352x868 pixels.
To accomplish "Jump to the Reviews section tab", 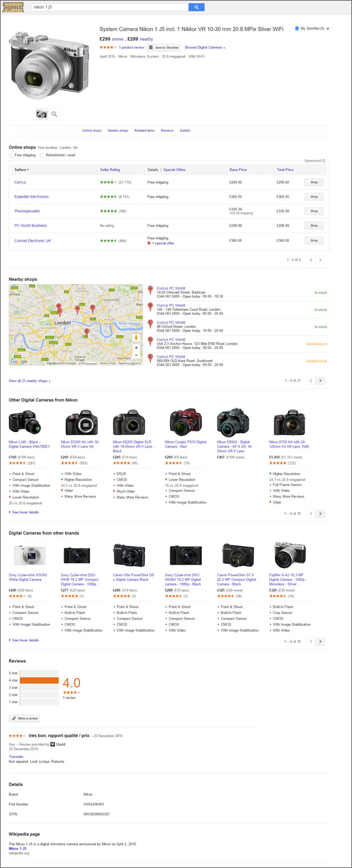I will tap(167, 131).
